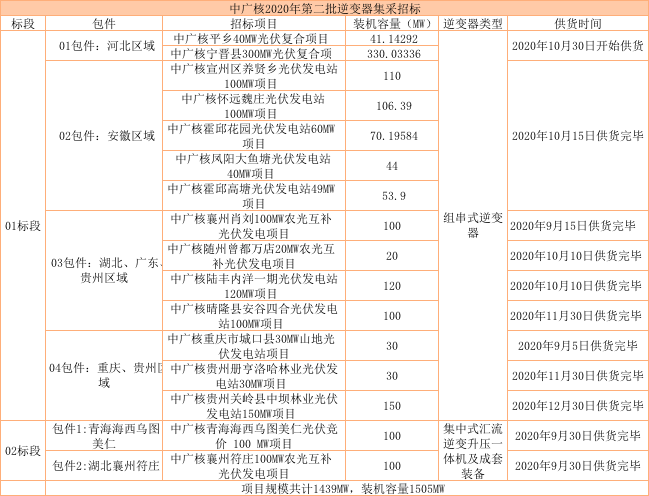Select delivery time 2020年9月5日供货完毕
The width and height of the screenshot is (649, 496).
[x=578, y=346]
